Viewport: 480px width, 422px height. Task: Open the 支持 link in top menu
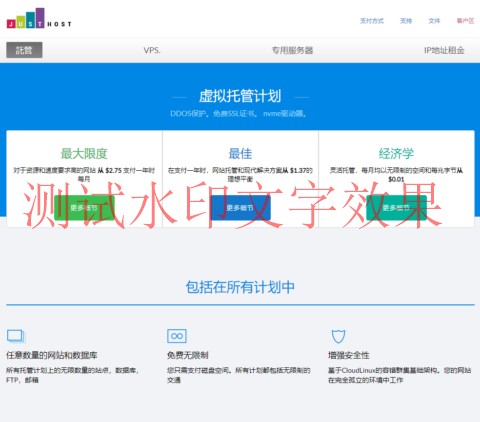406,21
